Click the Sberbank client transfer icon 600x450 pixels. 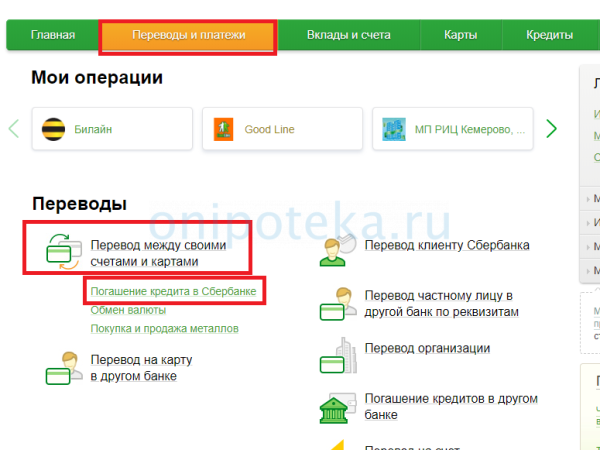(337, 247)
